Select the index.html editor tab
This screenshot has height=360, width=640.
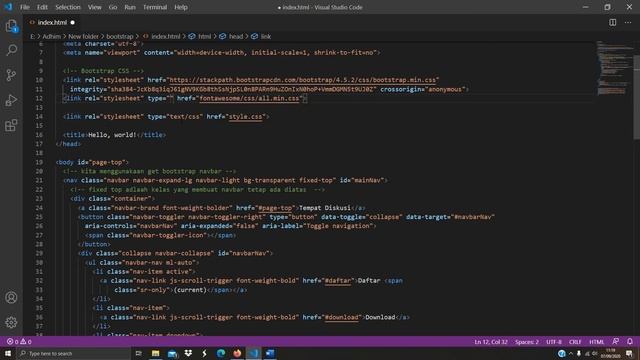click(x=51, y=22)
